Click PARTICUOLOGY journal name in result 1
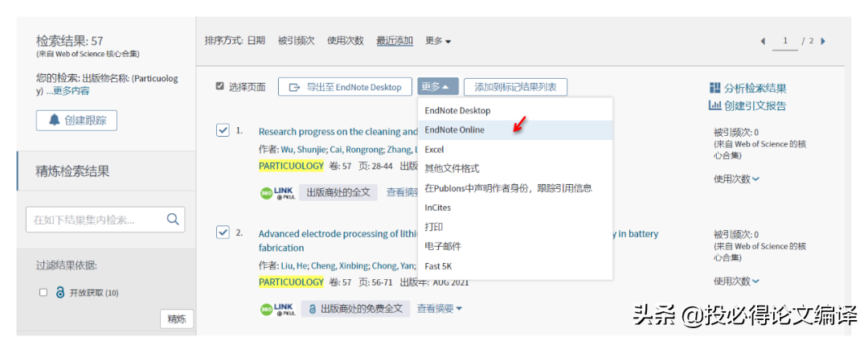The height and width of the screenshot is (337, 868). click(291, 165)
